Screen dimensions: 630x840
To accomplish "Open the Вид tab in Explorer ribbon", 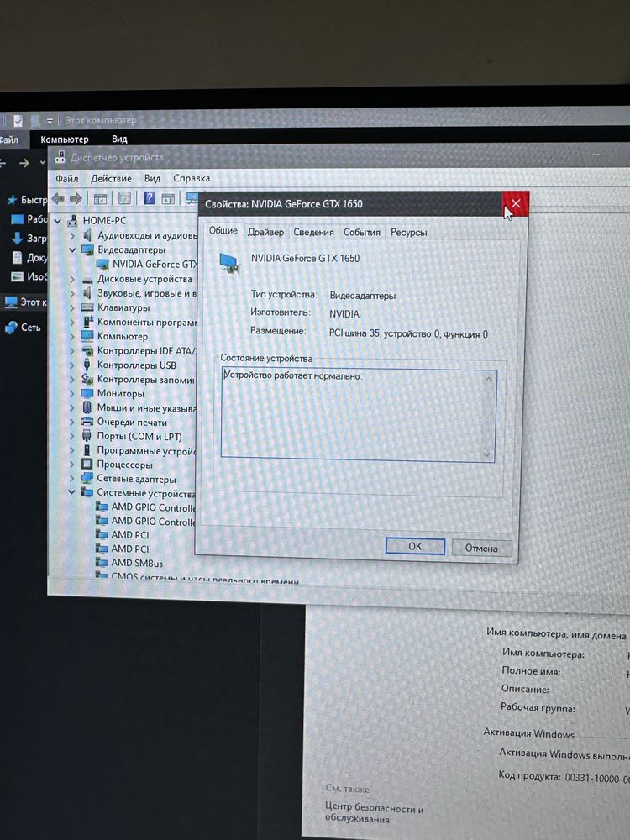I will [119, 139].
